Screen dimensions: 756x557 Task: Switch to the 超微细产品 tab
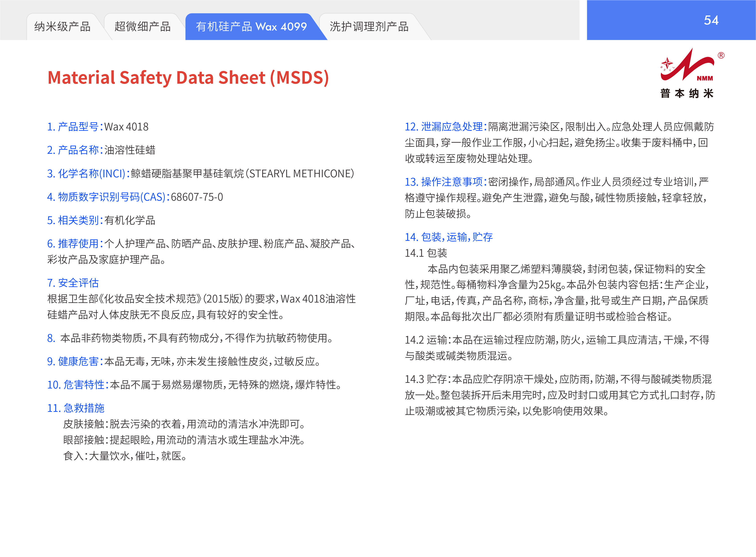click(142, 27)
